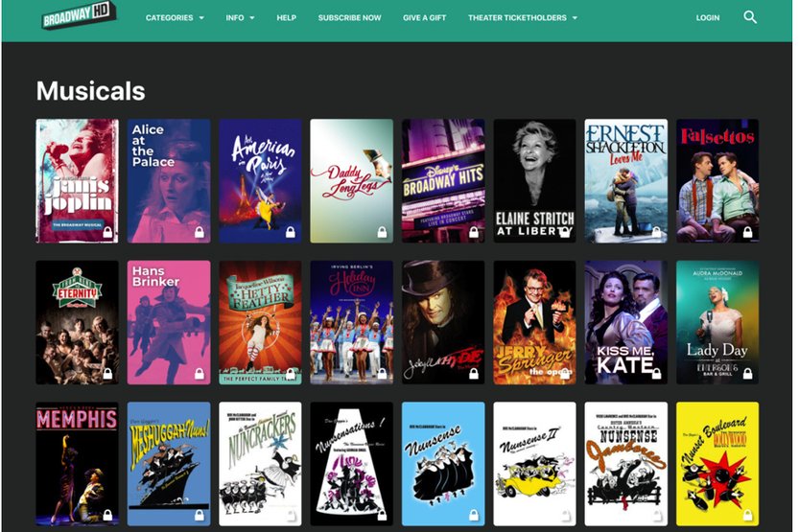Select the From Here to Eternity poster
Image resolution: width=799 pixels, height=532 pixels.
[78, 322]
